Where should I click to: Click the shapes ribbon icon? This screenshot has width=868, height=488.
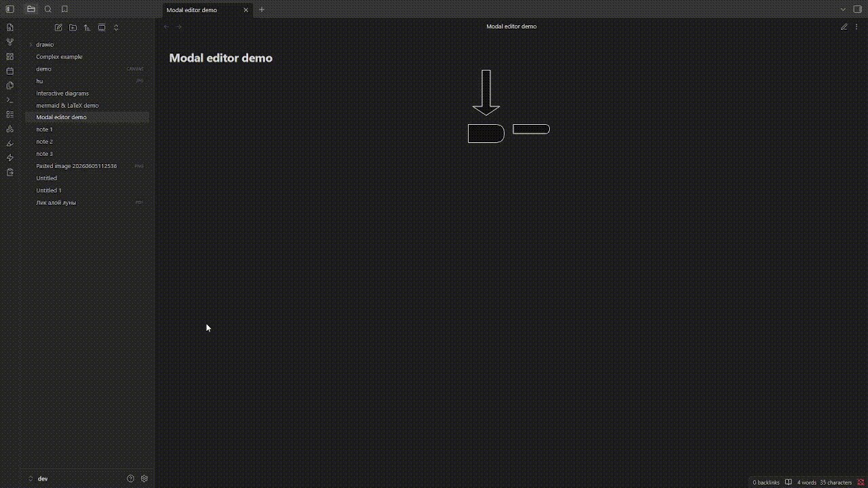[9, 129]
